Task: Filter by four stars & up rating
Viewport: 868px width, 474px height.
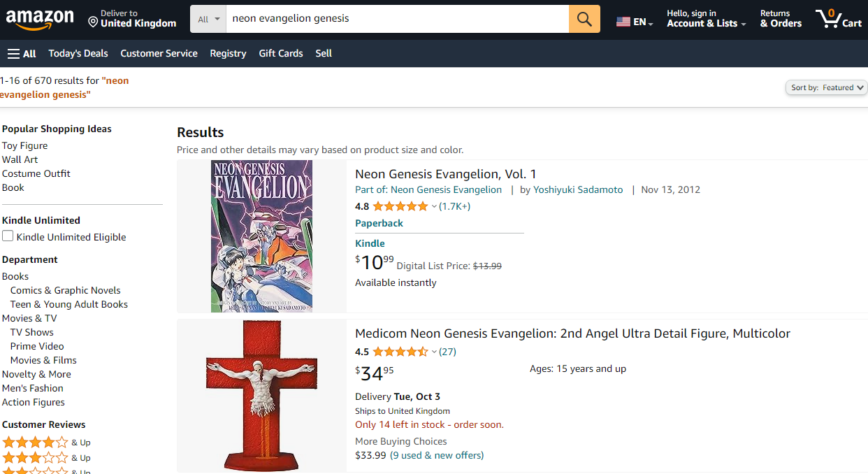Action: pyautogui.click(x=35, y=442)
